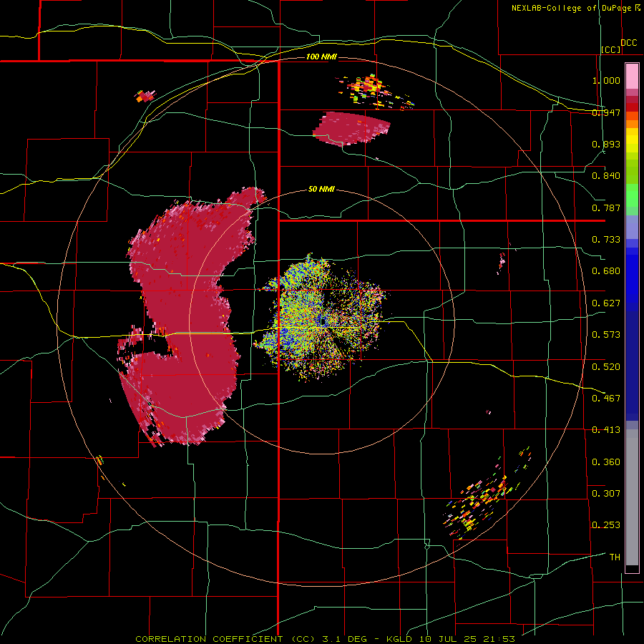Click the 0.520 scale value
Image resolution: width=644 pixels, height=644 pixels.
pos(606,366)
